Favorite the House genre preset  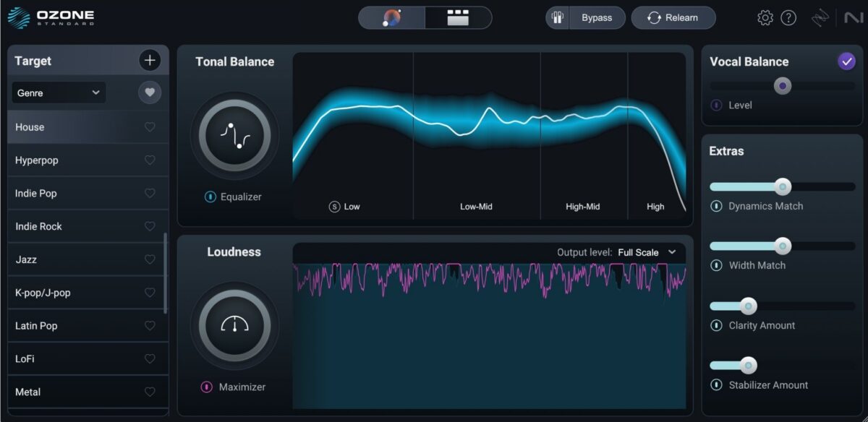(150, 126)
